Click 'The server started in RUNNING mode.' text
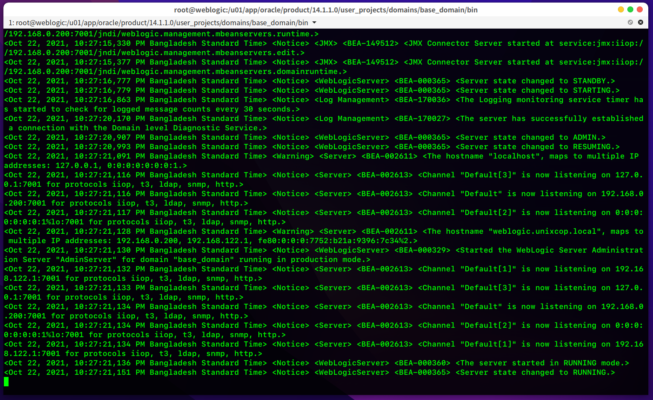Screen dimensions: 653x400 [x=542, y=363]
